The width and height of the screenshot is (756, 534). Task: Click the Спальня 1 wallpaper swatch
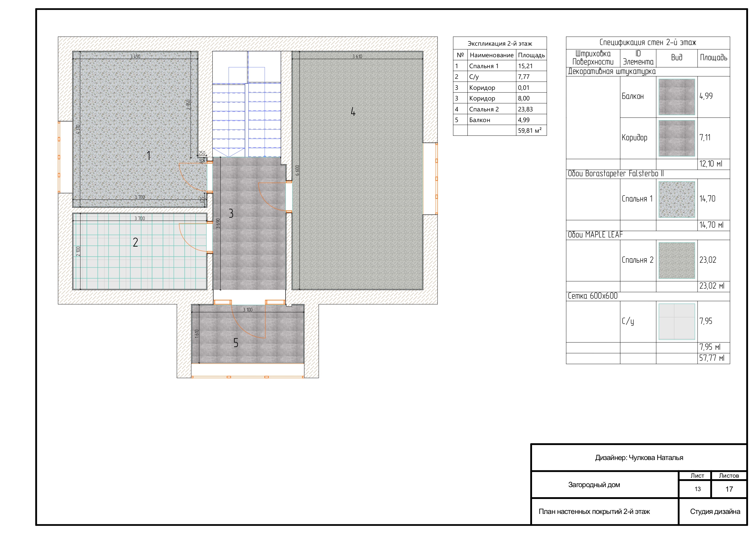pyautogui.click(x=677, y=199)
